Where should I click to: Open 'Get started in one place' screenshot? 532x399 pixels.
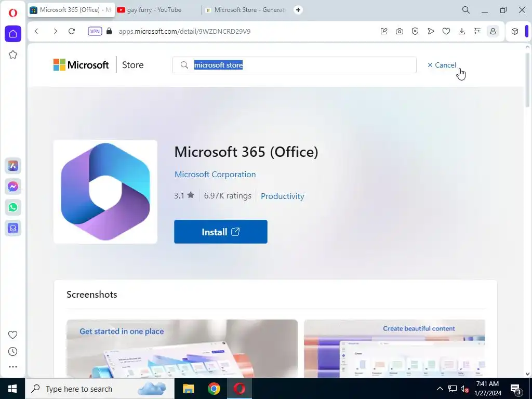tap(182, 349)
